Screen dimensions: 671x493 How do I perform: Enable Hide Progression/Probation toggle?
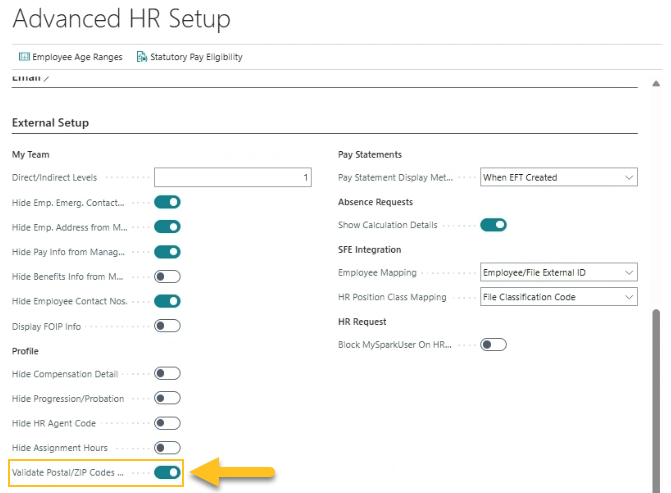tap(167, 398)
